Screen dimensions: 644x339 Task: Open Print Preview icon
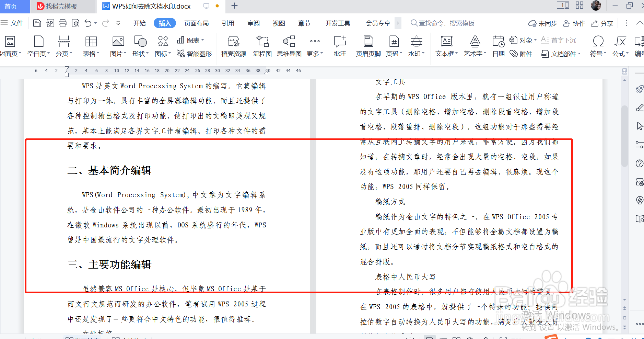coord(75,23)
